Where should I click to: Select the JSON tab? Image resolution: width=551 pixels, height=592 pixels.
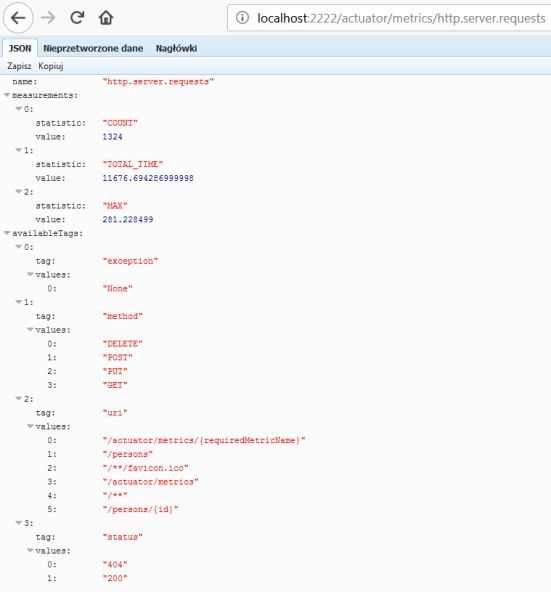coord(20,48)
